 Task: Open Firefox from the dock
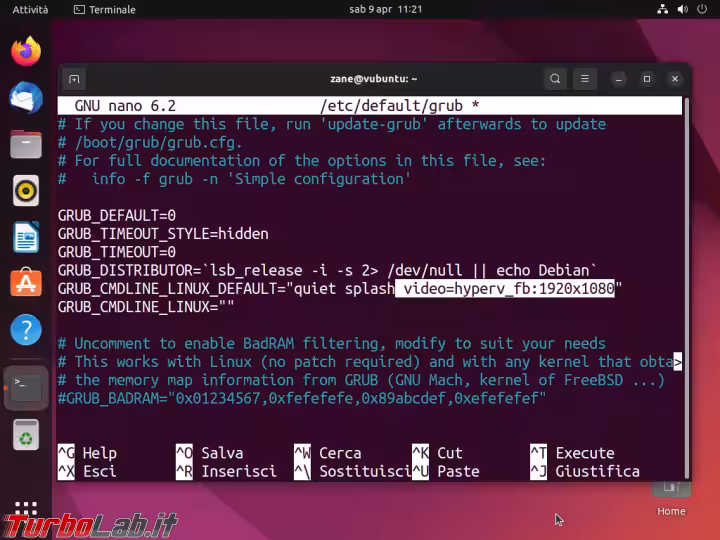coord(26,51)
